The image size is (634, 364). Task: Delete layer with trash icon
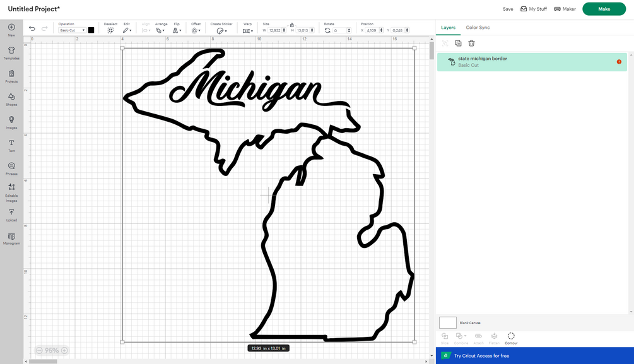click(x=471, y=44)
